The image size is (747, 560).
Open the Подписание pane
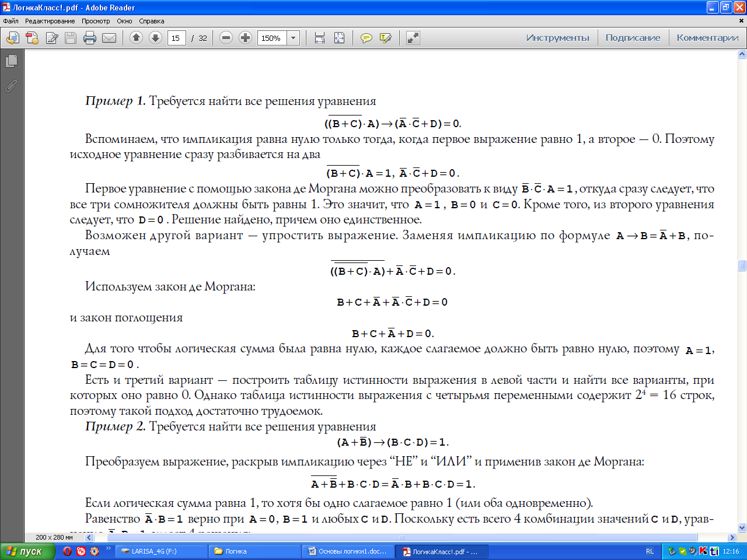click(x=633, y=38)
